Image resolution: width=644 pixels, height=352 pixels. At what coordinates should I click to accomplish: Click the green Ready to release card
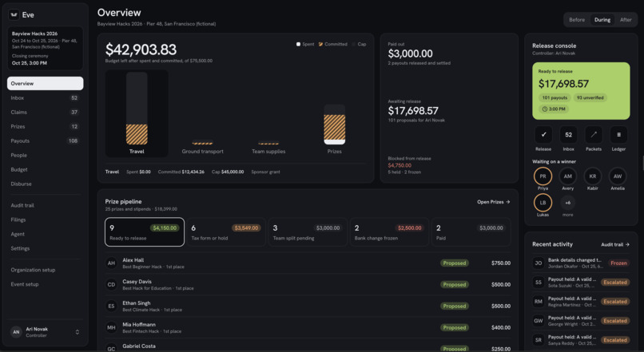pyautogui.click(x=581, y=91)
